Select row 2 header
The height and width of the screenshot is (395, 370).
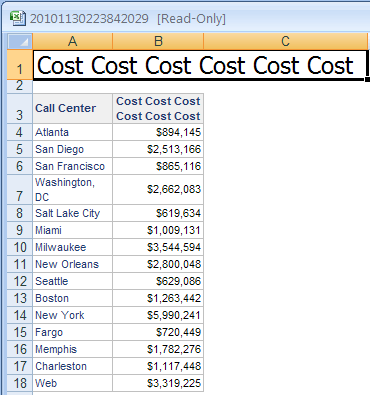[x=20, y=86]
